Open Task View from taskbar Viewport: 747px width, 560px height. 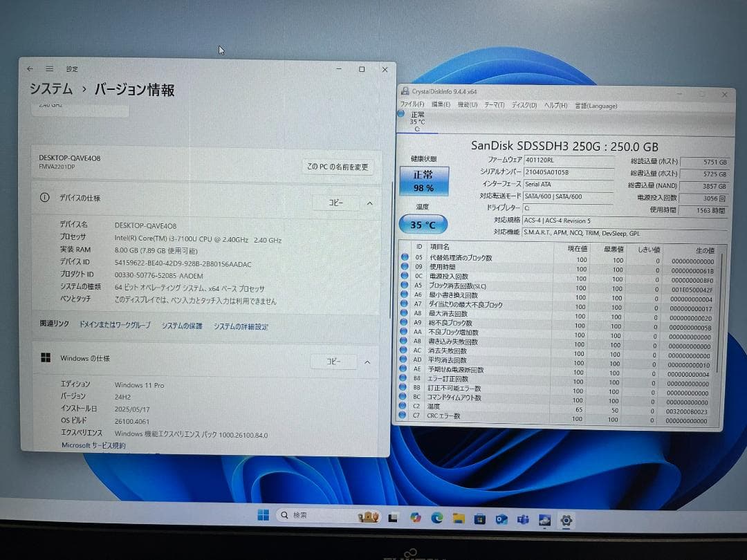point(393,518)
